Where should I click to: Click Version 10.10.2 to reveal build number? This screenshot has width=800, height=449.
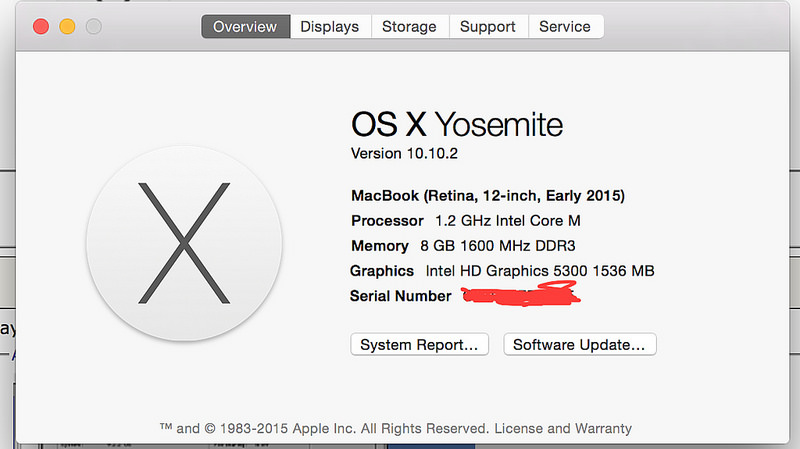(x=404, y=154)
